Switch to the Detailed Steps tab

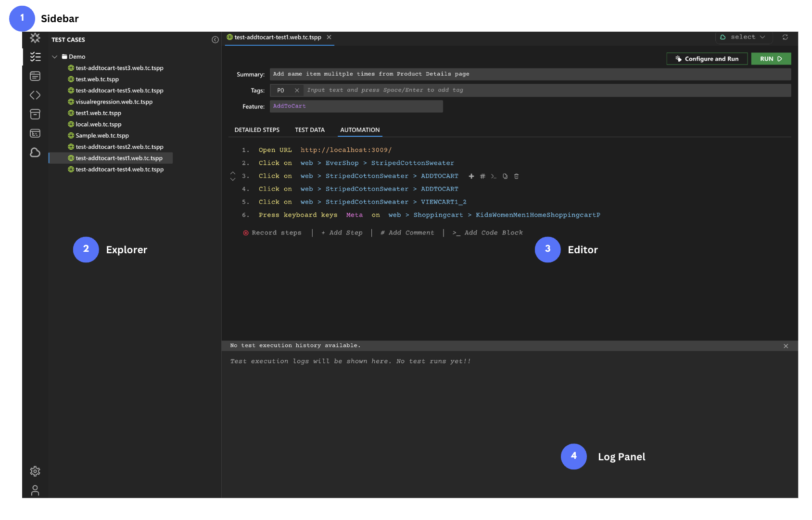pyautogui.click(x=257, y=130)
